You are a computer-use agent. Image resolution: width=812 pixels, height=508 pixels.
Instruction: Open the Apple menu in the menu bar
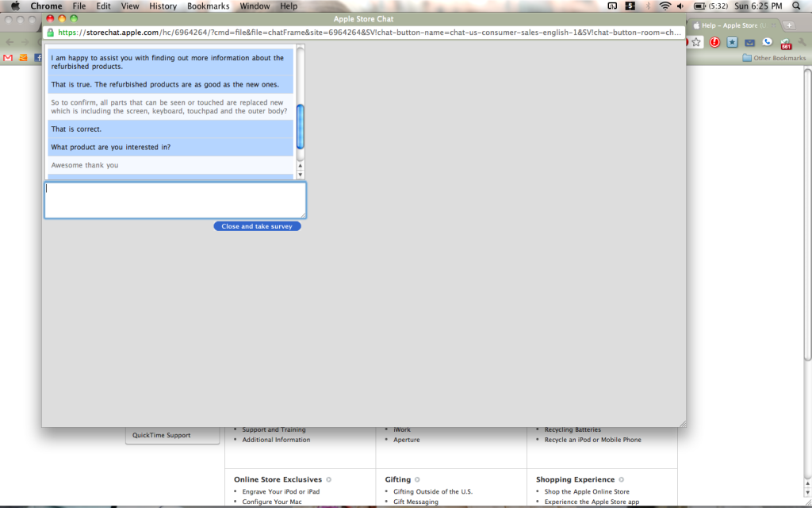tap(16, 6)
